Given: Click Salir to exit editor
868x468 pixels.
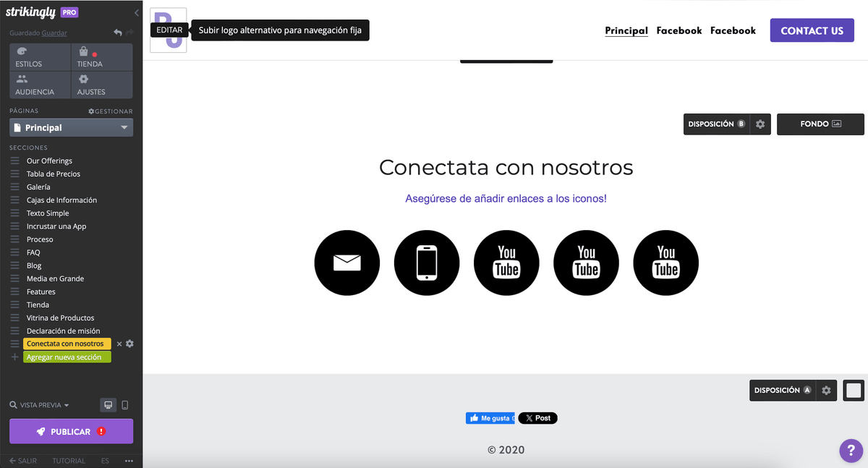Looking at the screenshot, I should tap(23, 461).
